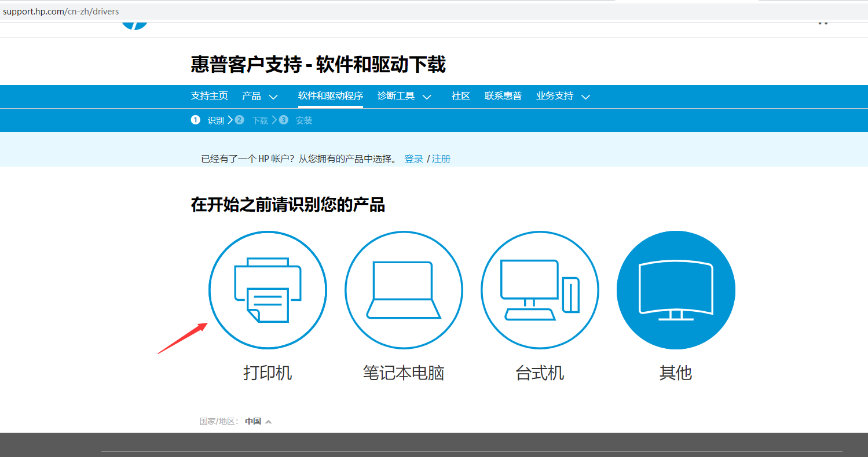The image size is (868, 457).
Task: Select the printer product icon
Action: click(268, 290)
